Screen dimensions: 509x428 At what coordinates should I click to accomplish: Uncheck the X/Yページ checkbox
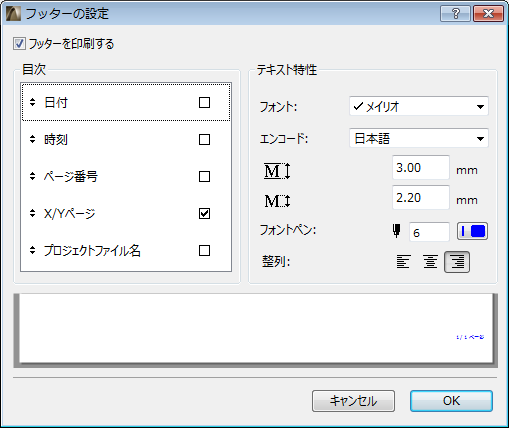204,213
